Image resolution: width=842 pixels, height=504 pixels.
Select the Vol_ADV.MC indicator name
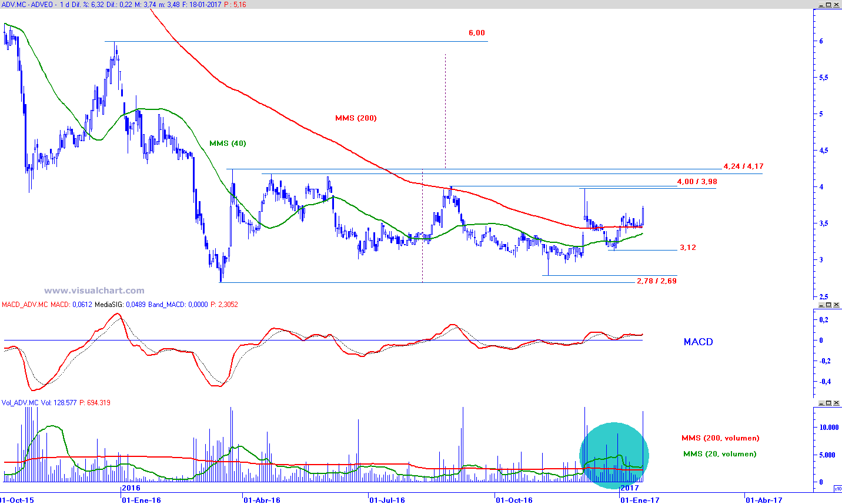pos(20,403)
